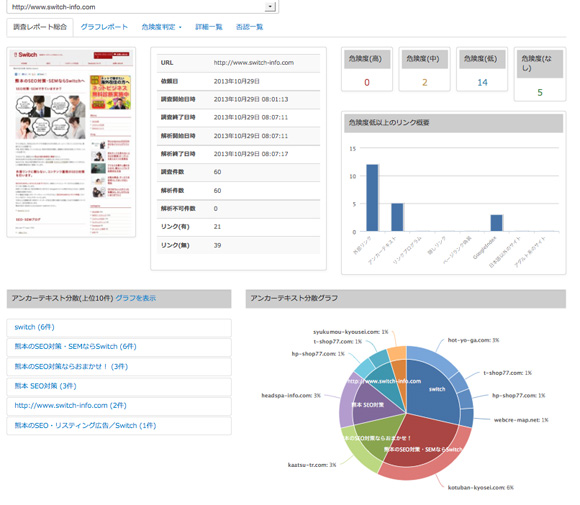The image size is (580, 505).
Task: Open the 詳細一覧 tab
Action: point(209,27)
